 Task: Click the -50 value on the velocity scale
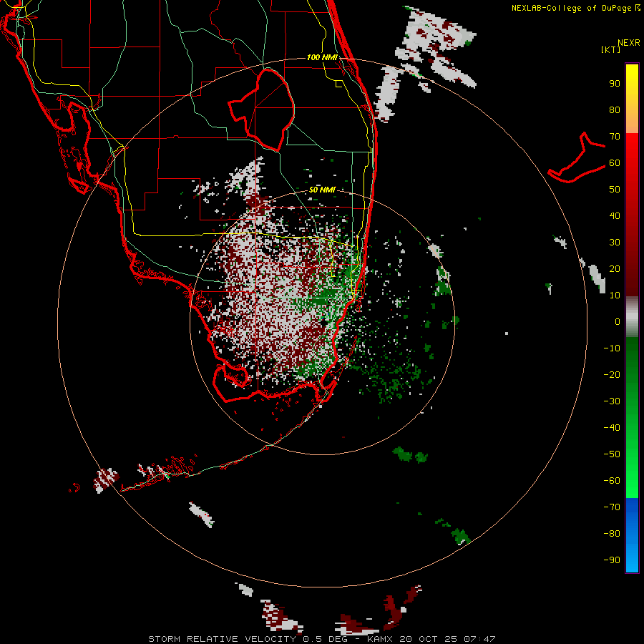point(612,454)
